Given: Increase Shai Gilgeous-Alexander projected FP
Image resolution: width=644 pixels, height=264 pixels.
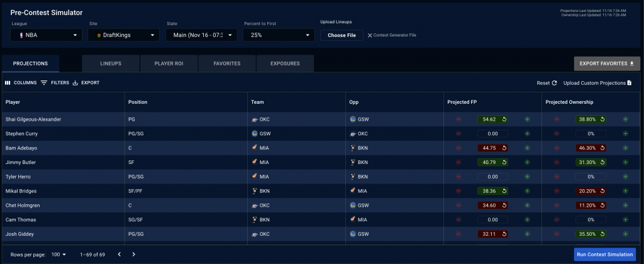Looking at the screenshot, I should 528,119.
